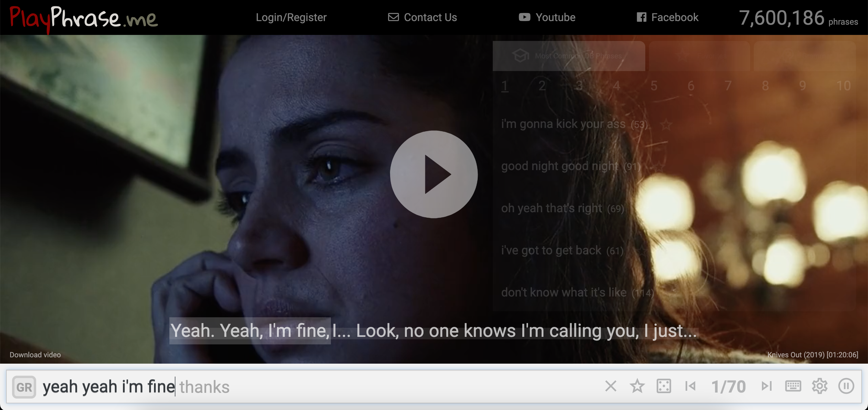Star the "i'm gonna kick your ass" phrase
868x410 pixels.
666,125
